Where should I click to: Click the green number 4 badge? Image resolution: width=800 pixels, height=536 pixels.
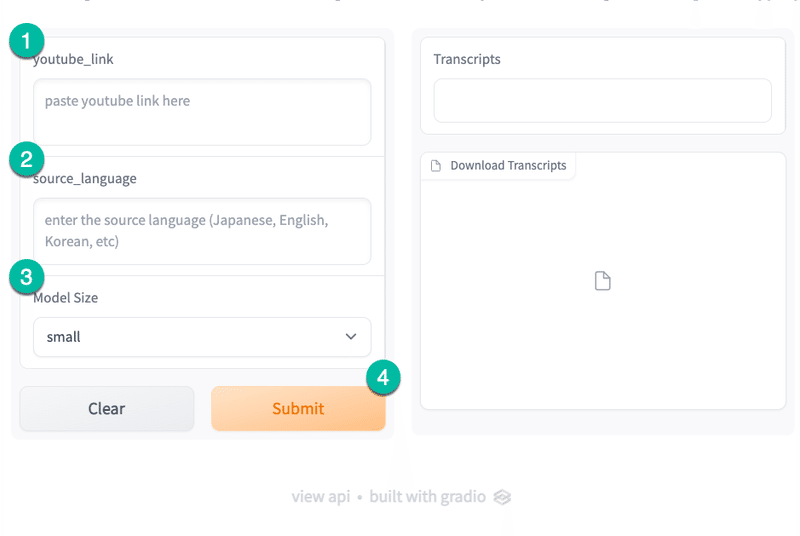(383, 378)
